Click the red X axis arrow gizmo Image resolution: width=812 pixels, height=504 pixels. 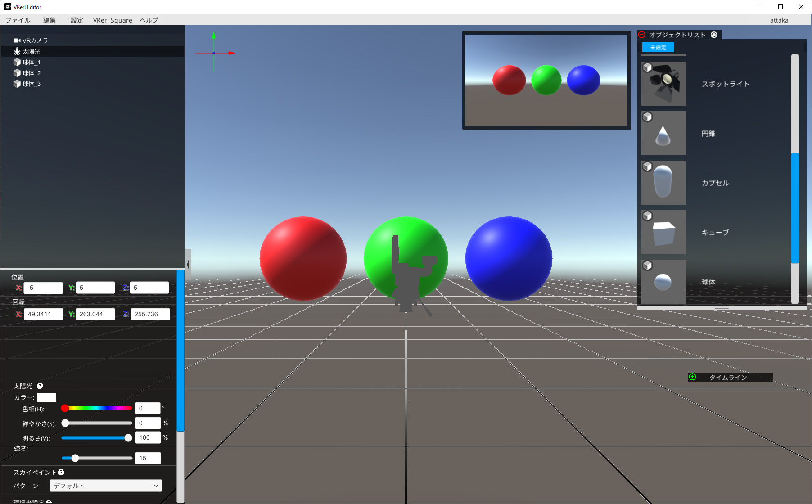click(x=231, y=53)
